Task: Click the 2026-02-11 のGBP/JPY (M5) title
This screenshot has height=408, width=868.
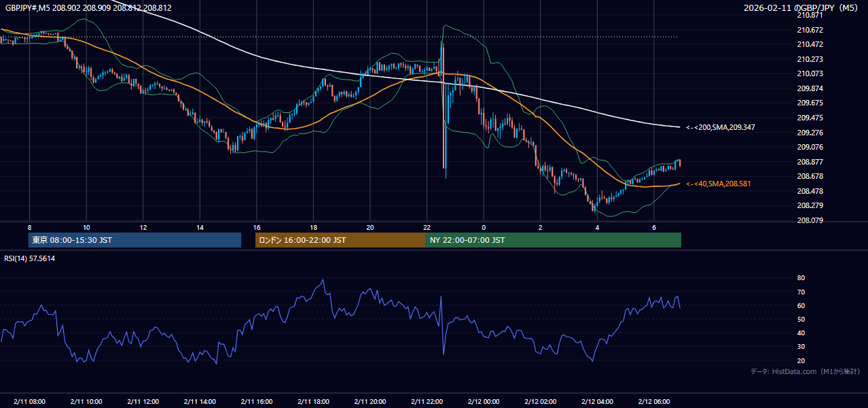Action: [801, 8]
